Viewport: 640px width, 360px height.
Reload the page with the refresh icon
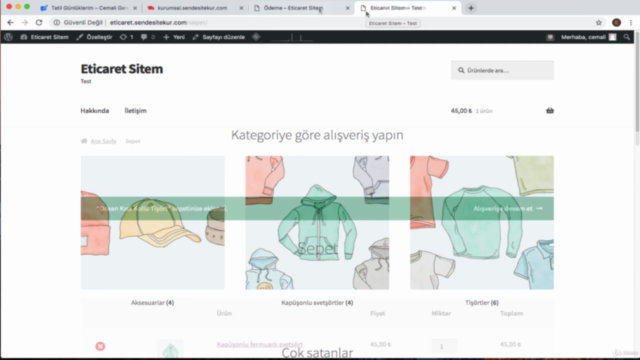click(39, 22)
